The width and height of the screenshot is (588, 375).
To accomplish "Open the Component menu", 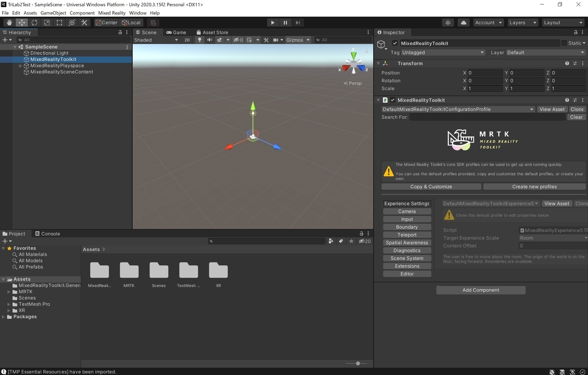I will [82, 13].
